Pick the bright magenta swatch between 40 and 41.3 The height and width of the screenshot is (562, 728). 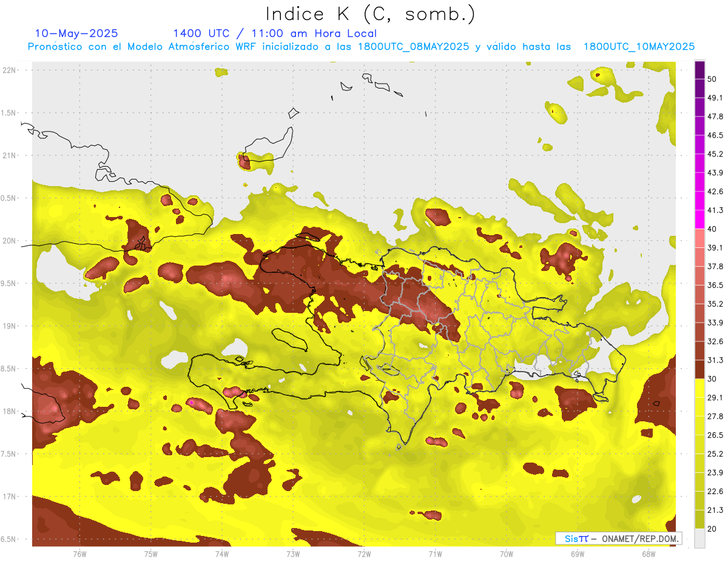[x=699, y=219]
